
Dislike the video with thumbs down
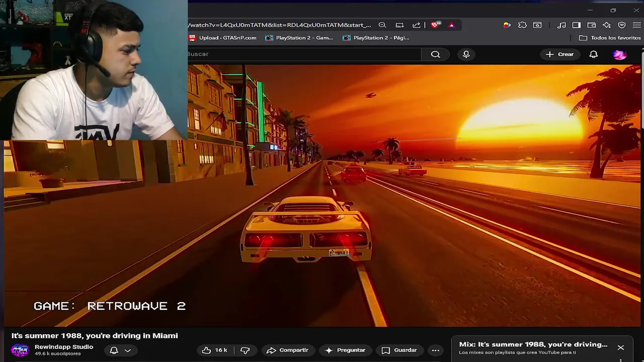pos(245,350)
